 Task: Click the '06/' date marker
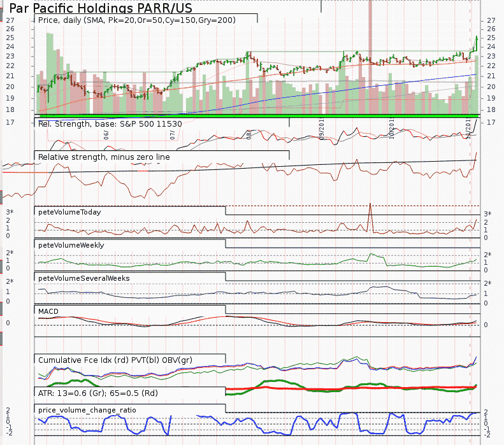106,135
